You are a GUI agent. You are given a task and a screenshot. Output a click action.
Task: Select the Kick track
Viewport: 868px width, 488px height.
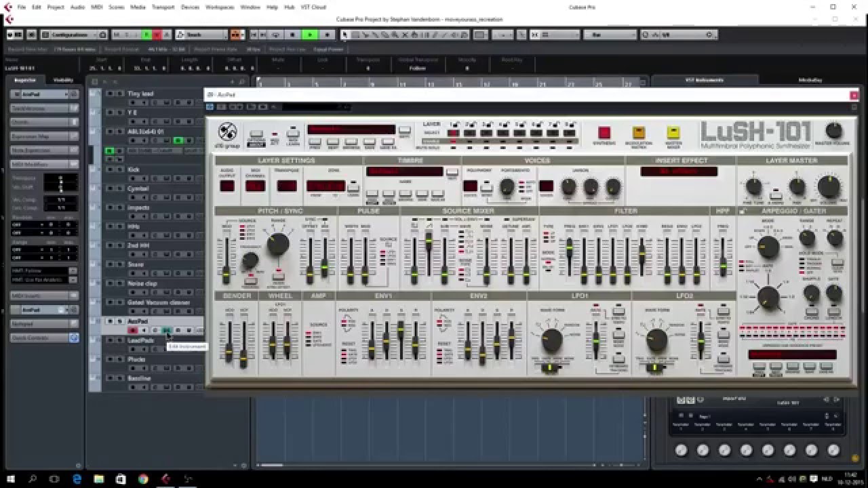click(134, 169)
